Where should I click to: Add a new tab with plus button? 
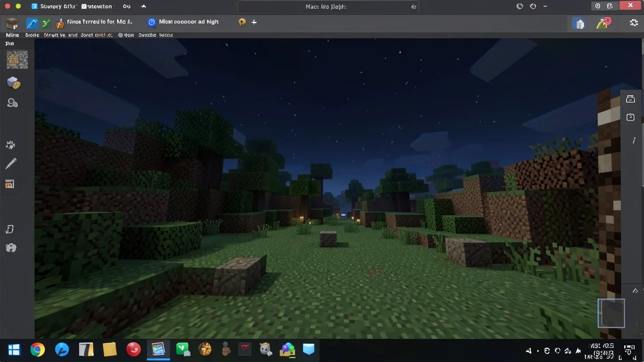[254, 22]
